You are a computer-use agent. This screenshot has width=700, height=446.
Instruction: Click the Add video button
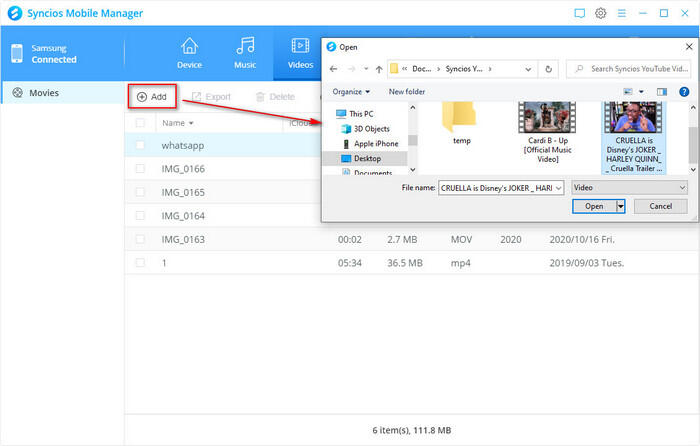point(152,96)
